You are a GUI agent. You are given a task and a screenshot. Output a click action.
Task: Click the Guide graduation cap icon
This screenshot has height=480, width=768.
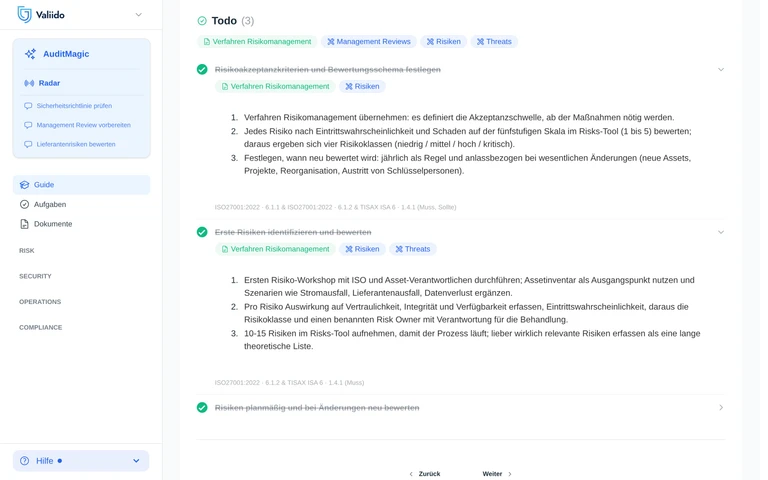(x=24, y=185)
